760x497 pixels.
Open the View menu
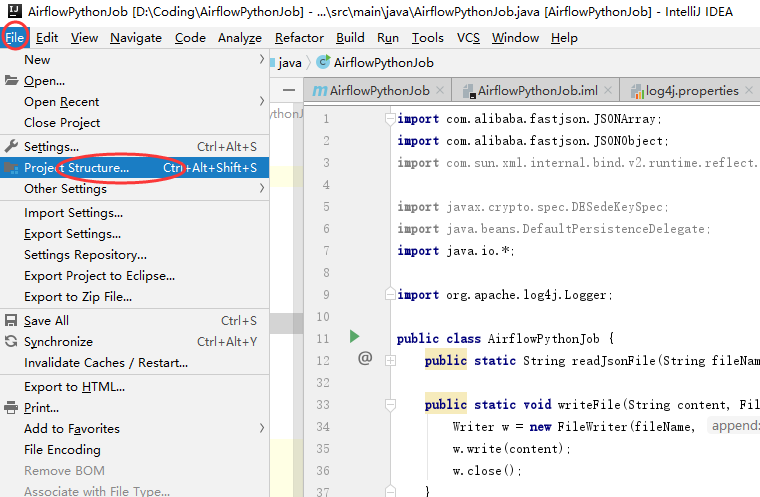[84, 38]
